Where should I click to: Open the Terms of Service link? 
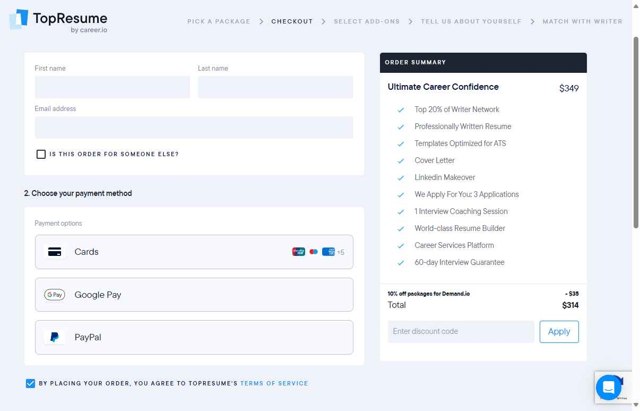[x=274, y=383]
